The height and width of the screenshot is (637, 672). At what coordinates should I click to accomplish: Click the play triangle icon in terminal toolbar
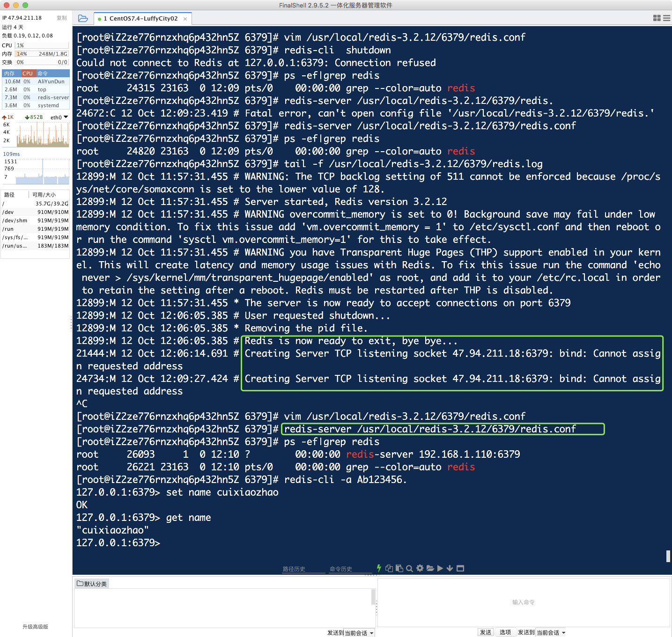point(440,568)
